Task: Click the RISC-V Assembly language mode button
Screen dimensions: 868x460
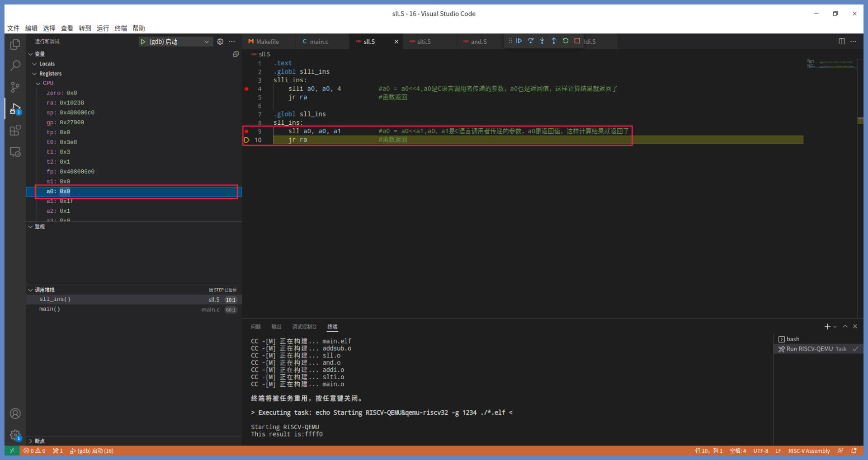Action: click(x=809, y=451)
